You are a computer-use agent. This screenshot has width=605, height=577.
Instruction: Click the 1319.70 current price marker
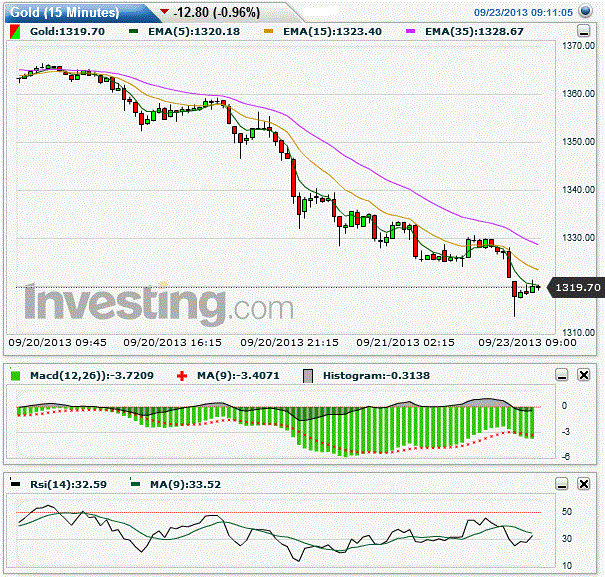(577, 288)
